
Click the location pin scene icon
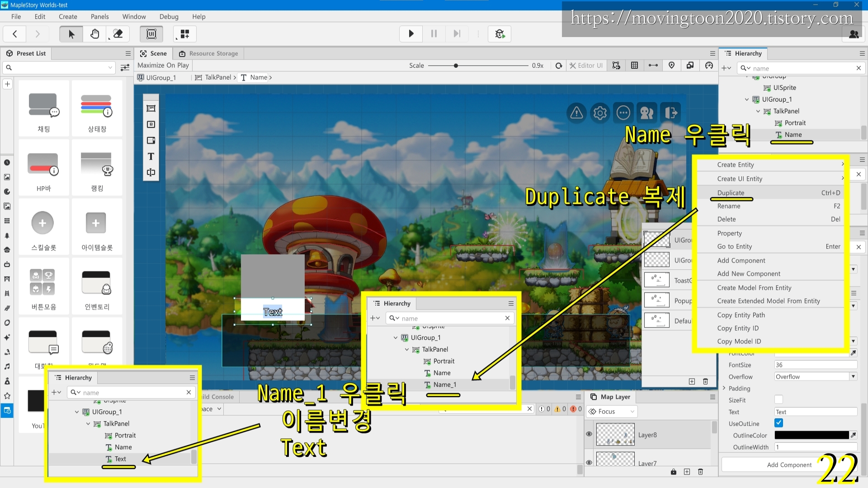(671, 66)
